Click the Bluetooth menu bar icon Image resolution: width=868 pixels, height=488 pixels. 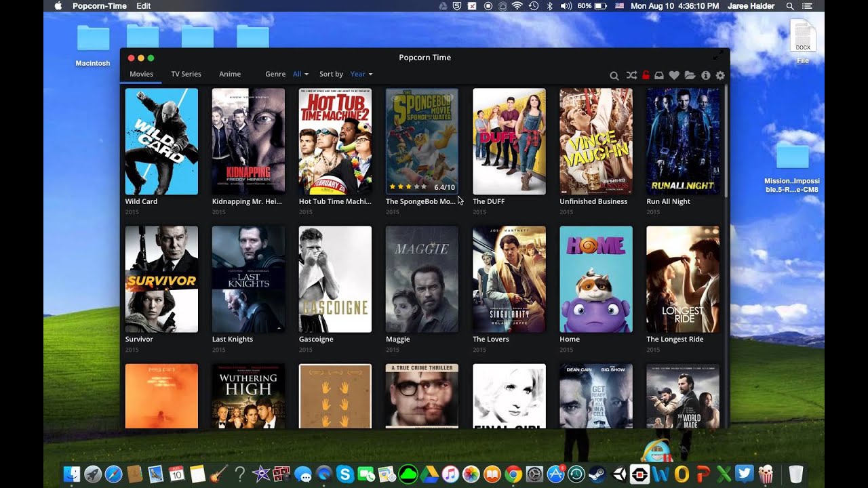click(x=550, y=6)
